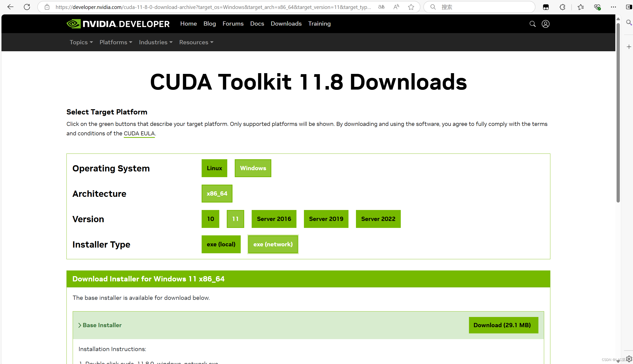This screenshot has height=364, width=633.
Task: Open browser extensions puzzle icon
Action: tap(562, 7)
